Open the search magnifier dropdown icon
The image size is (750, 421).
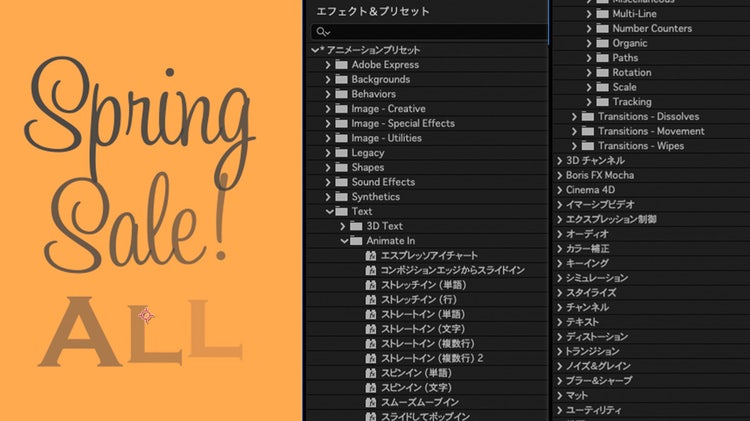[323, 32]
